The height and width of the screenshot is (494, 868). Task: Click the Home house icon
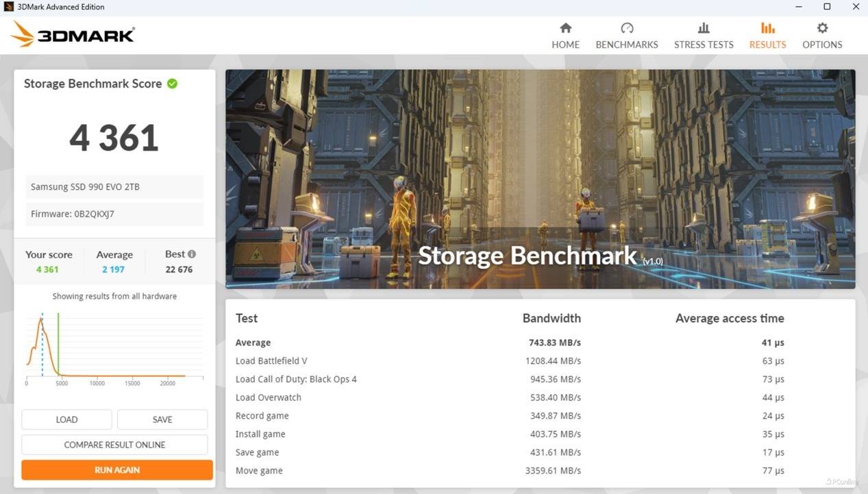(x=565, y=28)
